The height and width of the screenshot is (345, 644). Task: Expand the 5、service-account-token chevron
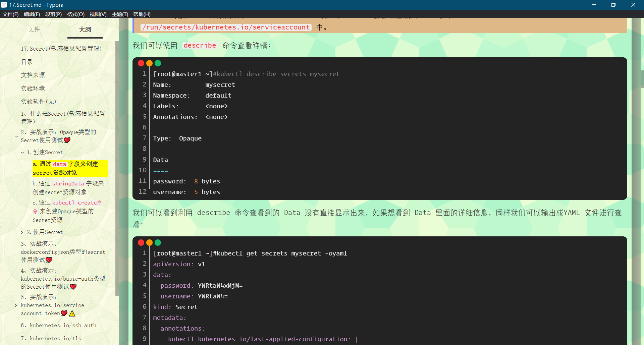pos(16,305)
